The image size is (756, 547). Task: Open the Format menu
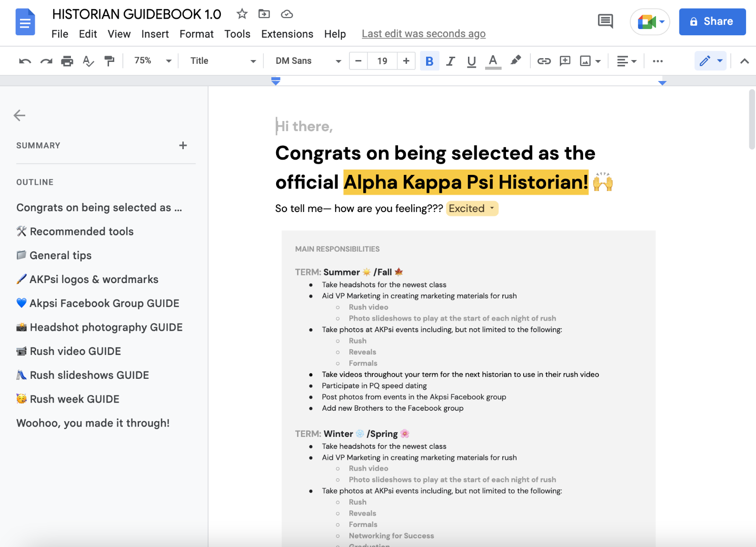[197, 34]
